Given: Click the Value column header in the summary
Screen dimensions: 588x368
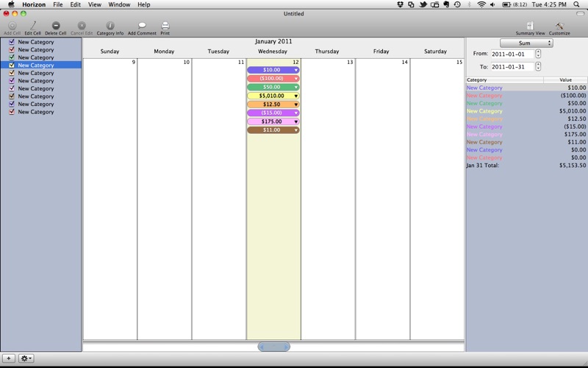Looking at the screenshot, I should (x=565, y=80).
